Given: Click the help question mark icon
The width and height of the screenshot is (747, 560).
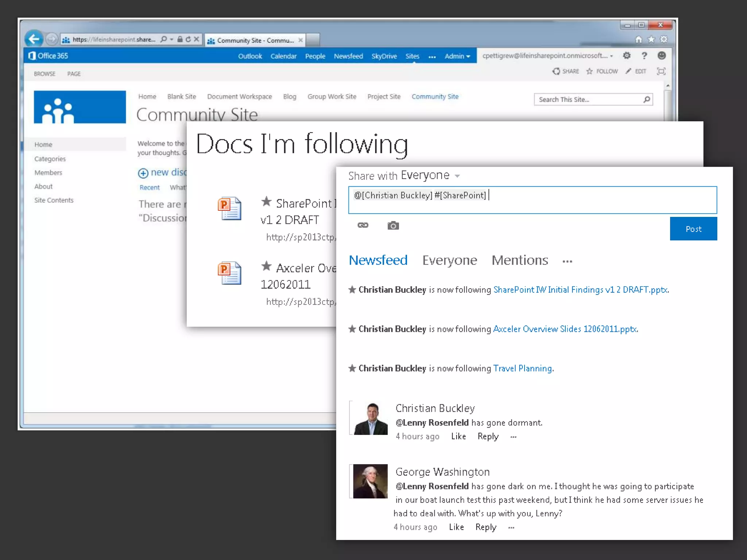Looking at the screenshot, I should (644, 56).
